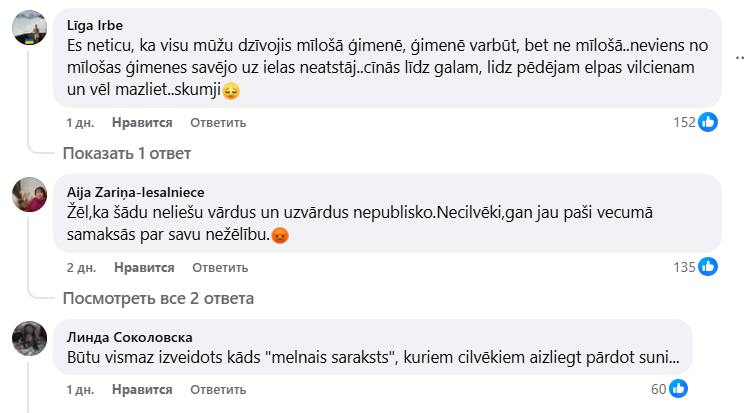Open Līga Irbe's profile picture
This screenshot has height=413, width=746.
30,28
